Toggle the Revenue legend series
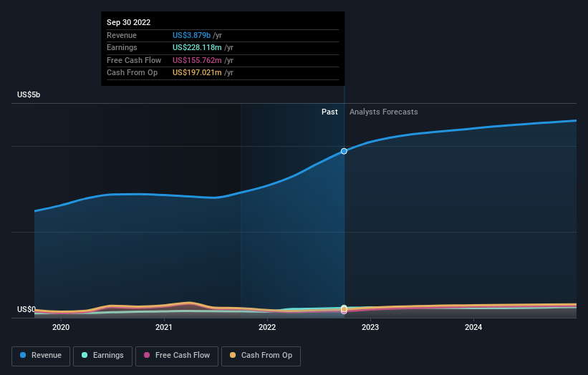The height and width of the screenshot is (375, 588). (41, 356)
